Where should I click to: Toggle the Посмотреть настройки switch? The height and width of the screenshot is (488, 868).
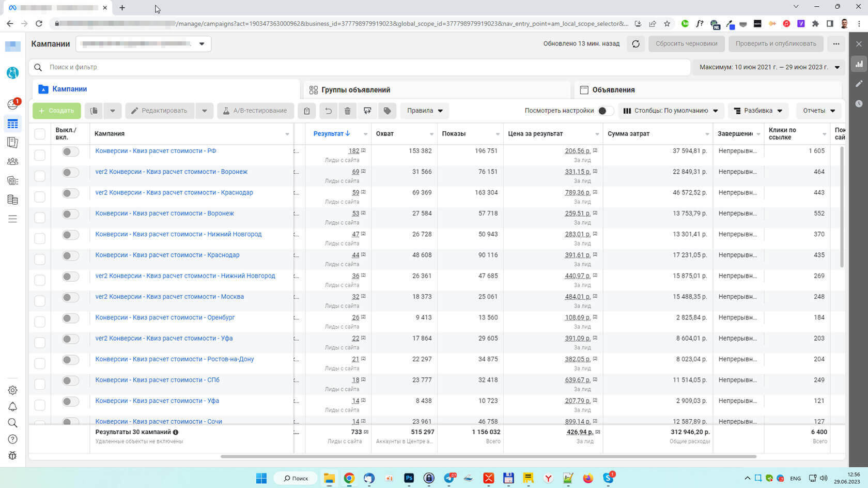pos(606,111)
